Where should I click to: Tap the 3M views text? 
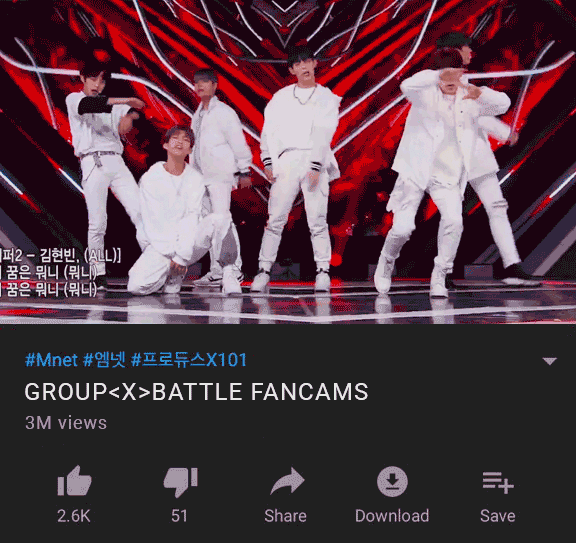coord(66,423)
